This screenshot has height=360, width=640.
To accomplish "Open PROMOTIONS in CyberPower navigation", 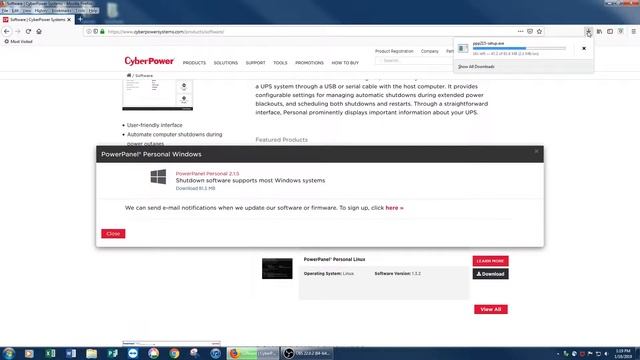I will 309,63.
